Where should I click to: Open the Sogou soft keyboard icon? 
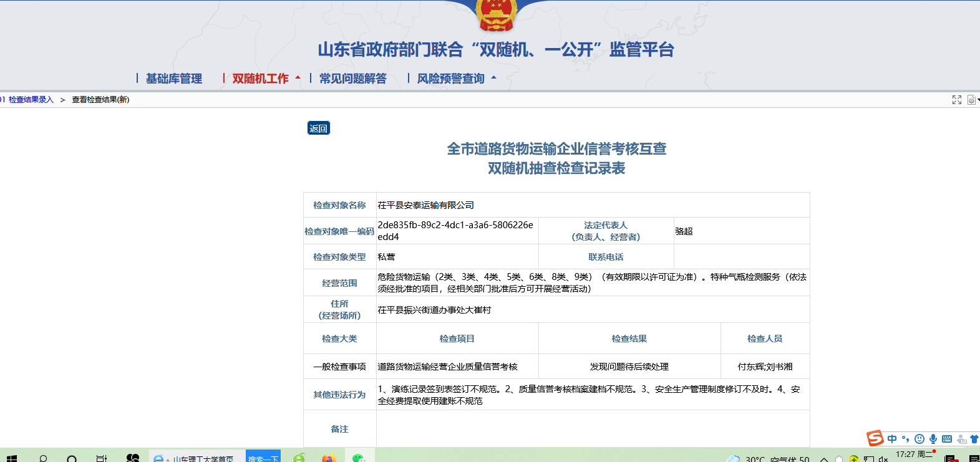coord(946,439)
